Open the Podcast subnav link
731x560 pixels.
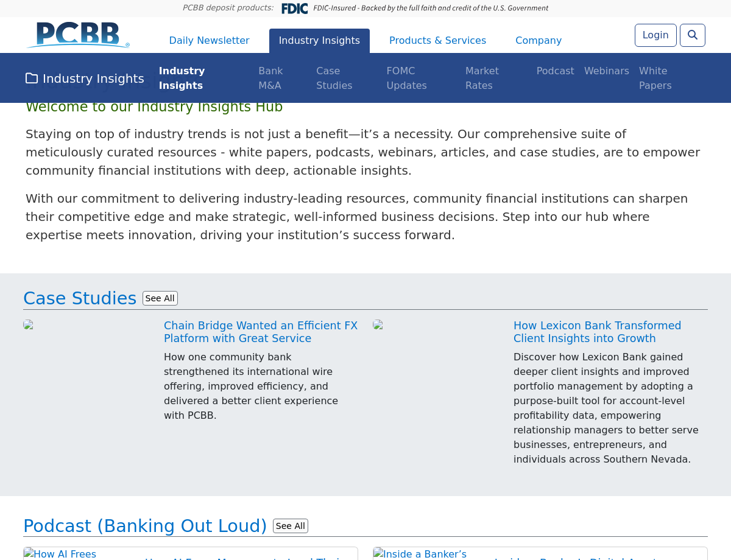click(x=555, y=71)
